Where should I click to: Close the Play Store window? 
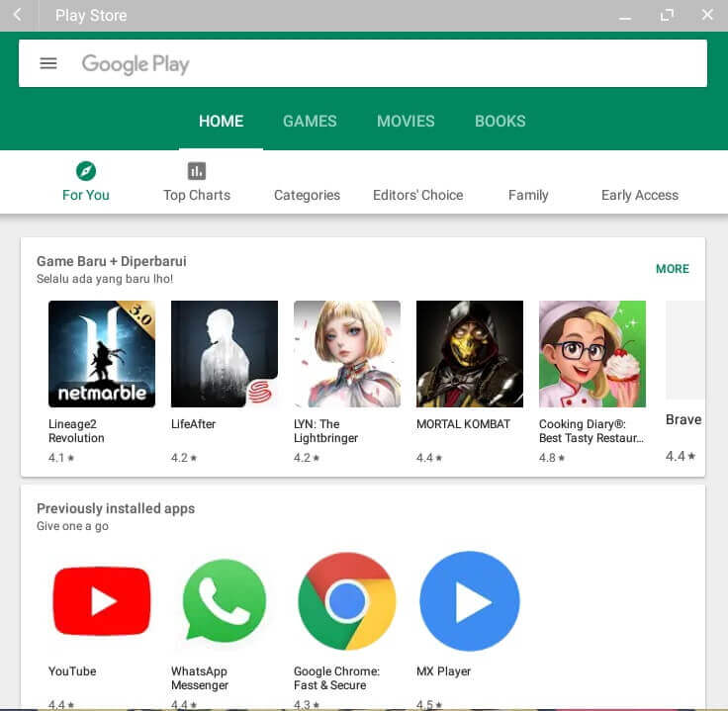pos(707,15)
